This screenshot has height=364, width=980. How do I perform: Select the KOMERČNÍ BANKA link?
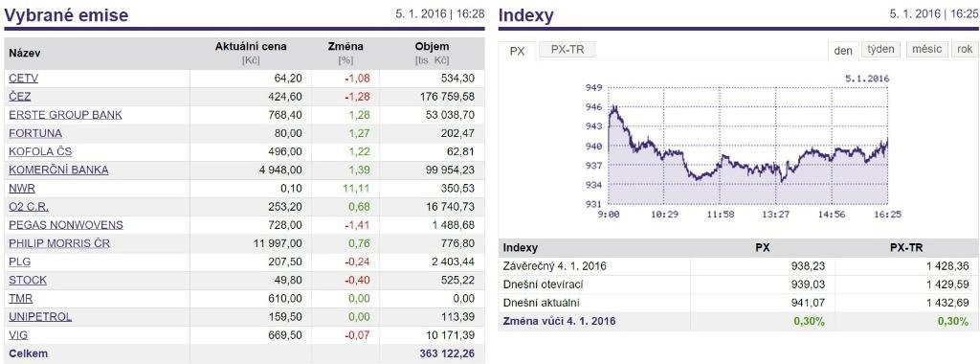pos(58,170)
